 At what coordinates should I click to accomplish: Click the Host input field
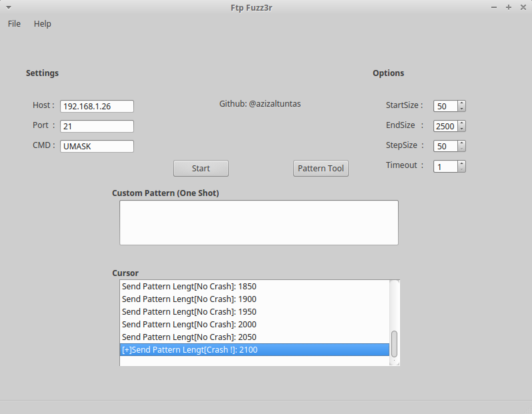[97, 106]
